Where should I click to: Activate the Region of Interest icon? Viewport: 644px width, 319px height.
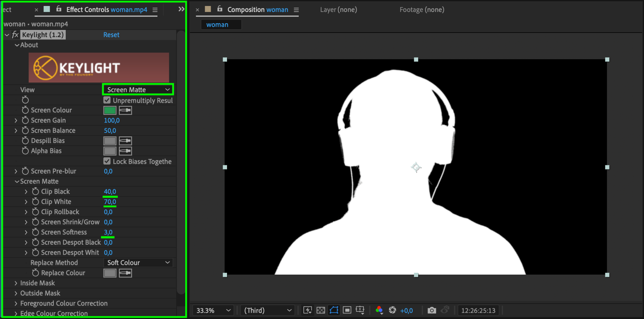click(347, 310)
